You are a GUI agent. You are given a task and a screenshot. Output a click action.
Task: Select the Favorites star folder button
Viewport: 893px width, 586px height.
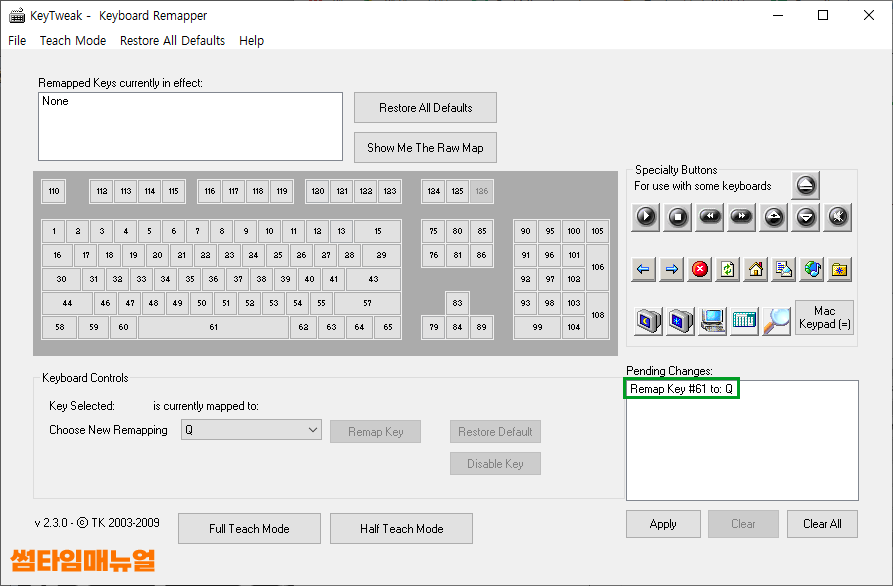839,269
